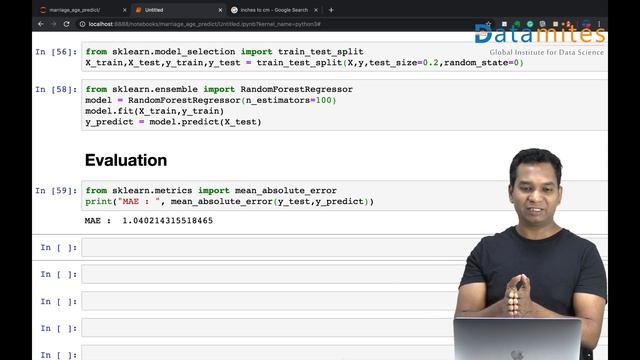The width and height of the screenshot is (640, 360).
Task: Place cursor on the y_predict = model.predict(X_test) line
Action: [x=173, y=122]
